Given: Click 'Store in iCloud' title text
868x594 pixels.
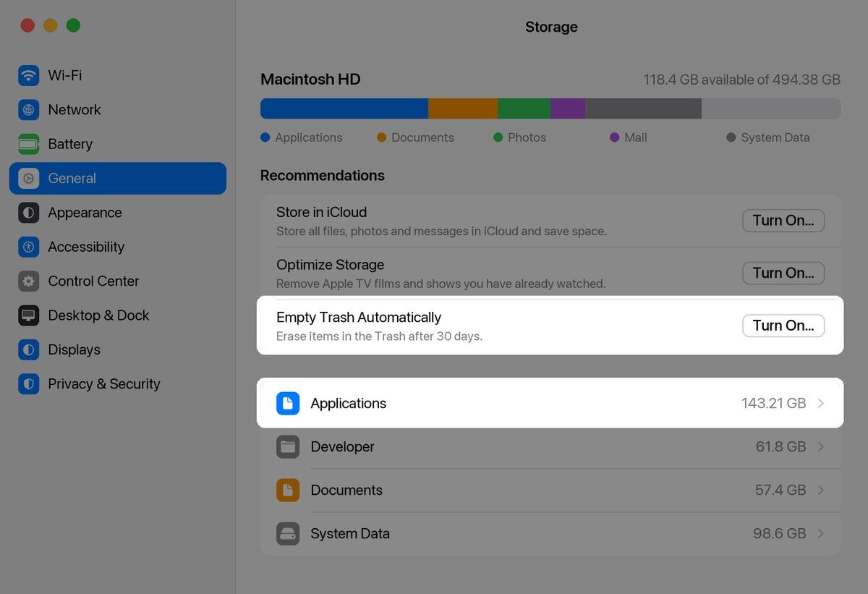Looking at the screenshot, I should (321, 213).
